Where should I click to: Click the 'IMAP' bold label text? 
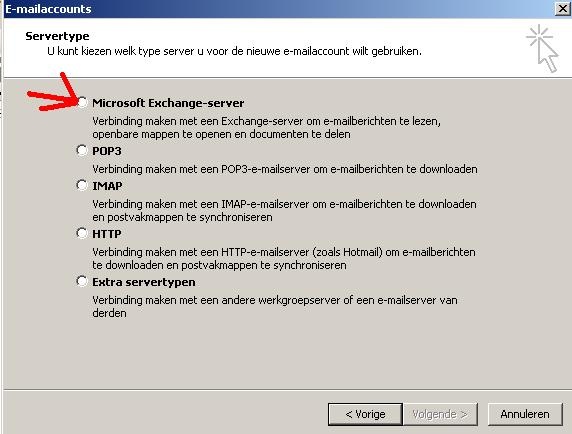[107, 186]
